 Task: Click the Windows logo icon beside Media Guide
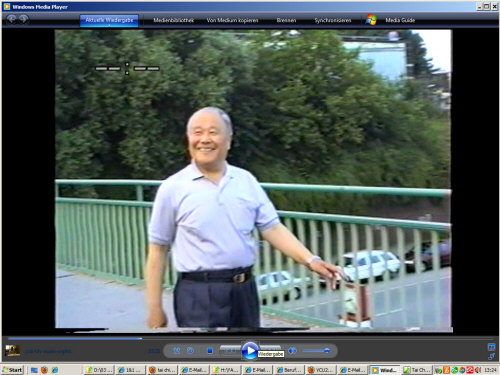[371, 20]
